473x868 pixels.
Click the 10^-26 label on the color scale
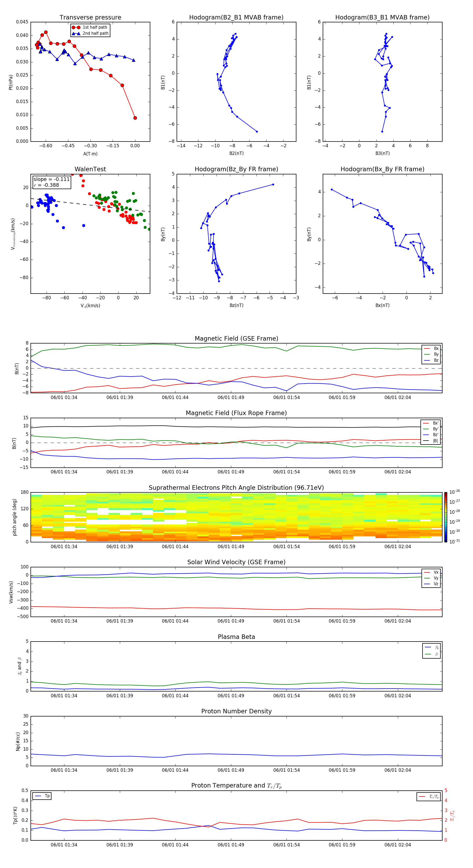tap(455, 492)
